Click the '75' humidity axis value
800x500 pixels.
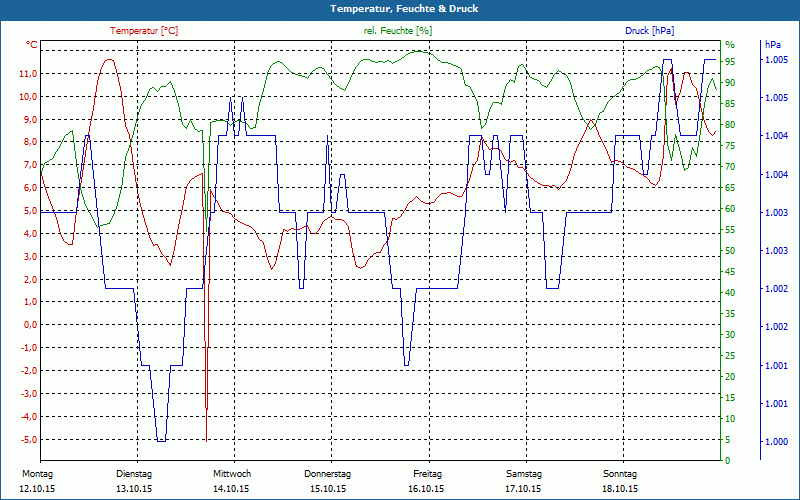[x=730, y=146]
